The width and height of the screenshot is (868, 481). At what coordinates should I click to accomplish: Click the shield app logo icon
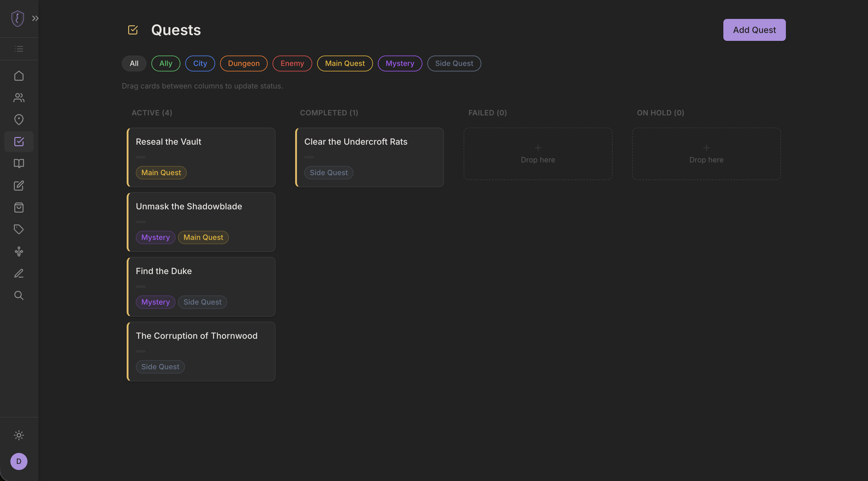click(17, 18)
